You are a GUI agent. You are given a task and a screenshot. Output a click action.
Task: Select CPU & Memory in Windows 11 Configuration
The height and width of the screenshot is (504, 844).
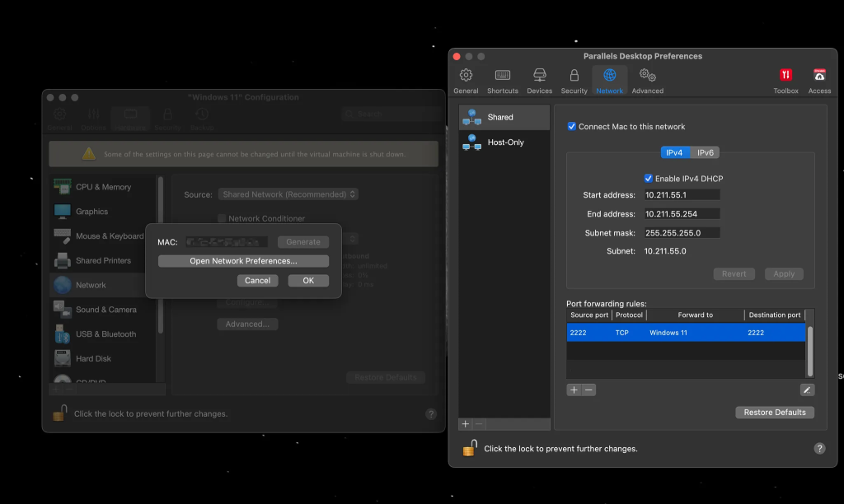tap(103, 187)
